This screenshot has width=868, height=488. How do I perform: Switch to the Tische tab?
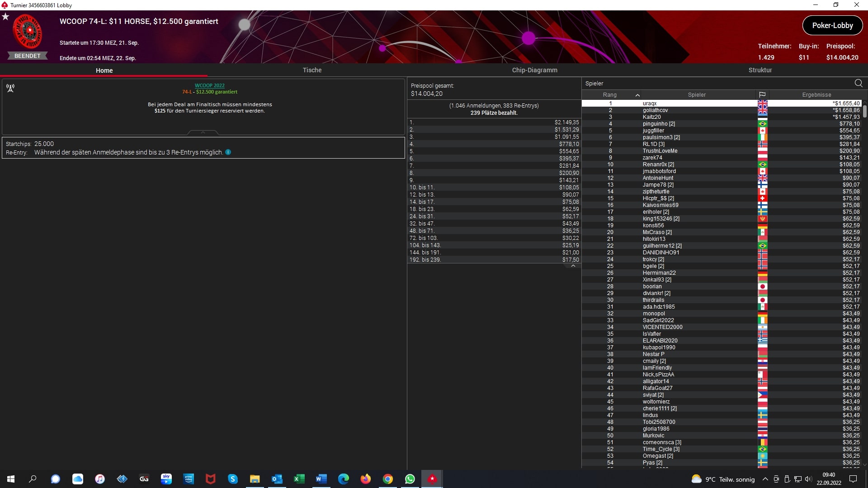coord(312,70)
